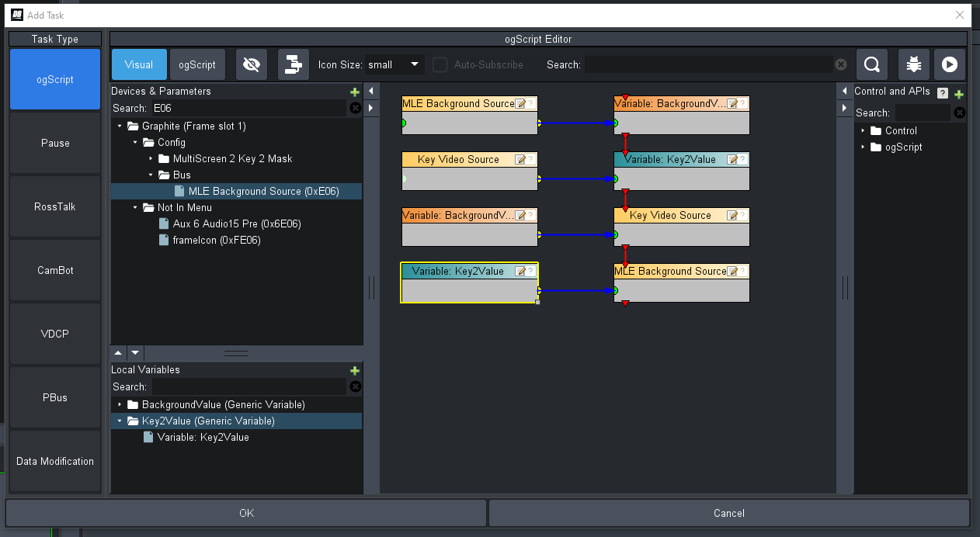Click the magnifier search button
This screenshot has height=537, width=980.
click(872, 64)
